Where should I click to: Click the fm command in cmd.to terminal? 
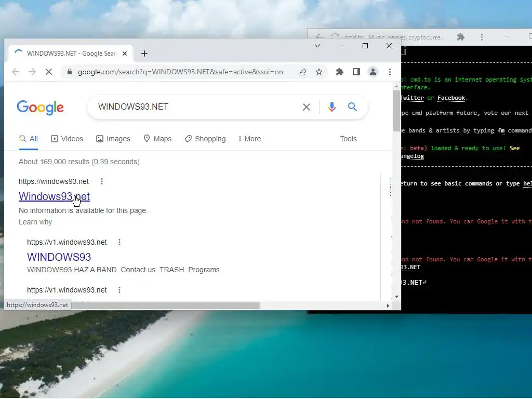[501, 130]
